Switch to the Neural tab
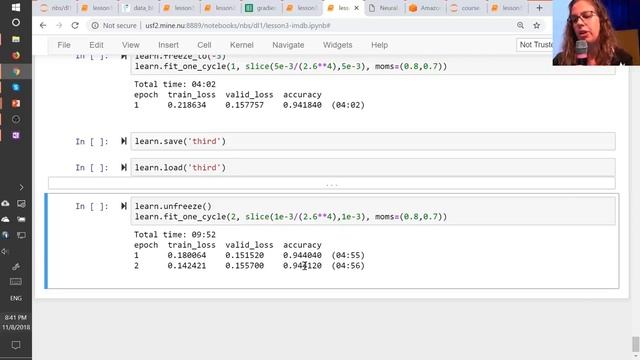 (x=384, y=8)
